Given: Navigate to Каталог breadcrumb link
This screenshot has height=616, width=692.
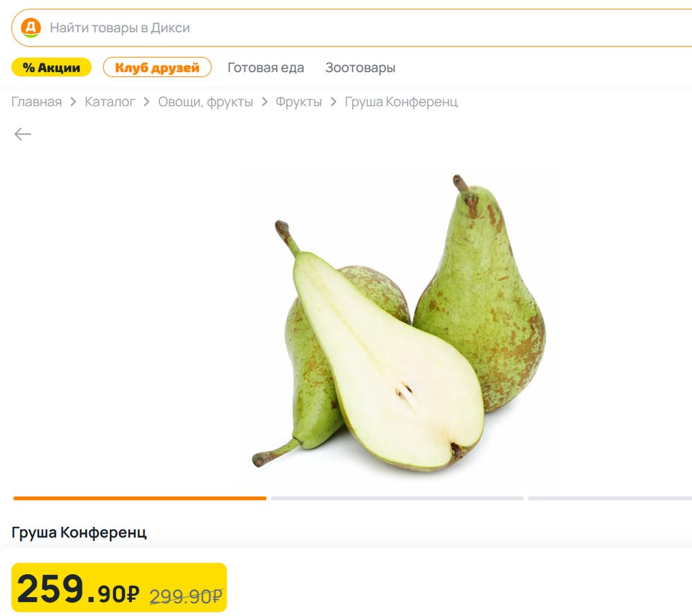Looking at the screenshot, I should pos(110,102).
